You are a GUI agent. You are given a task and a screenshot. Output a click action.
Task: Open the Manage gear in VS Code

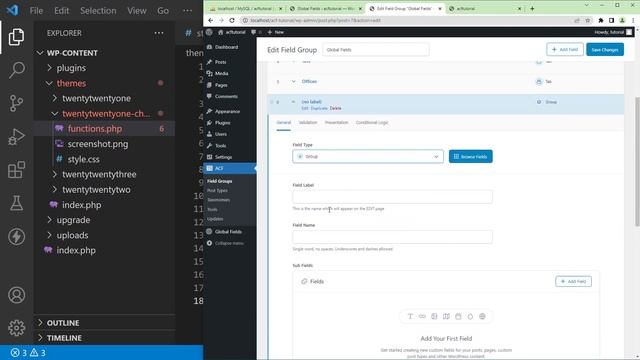coord(16,328)
